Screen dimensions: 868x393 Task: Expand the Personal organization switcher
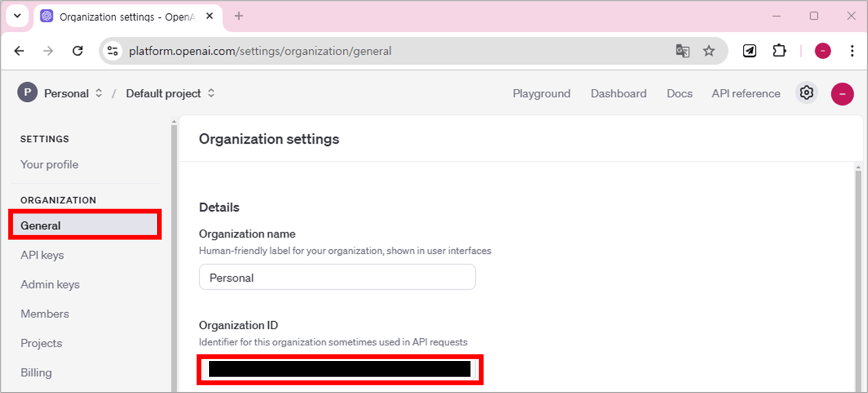click(x=98, y=93)
